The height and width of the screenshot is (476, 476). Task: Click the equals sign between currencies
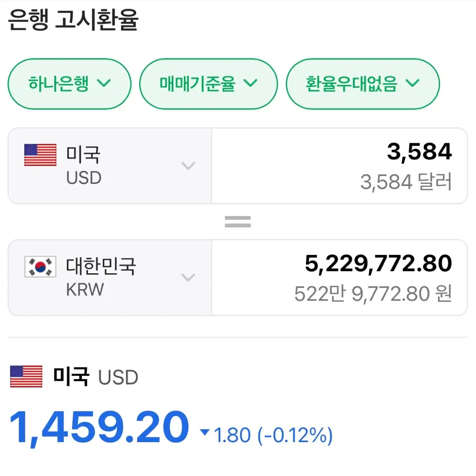(x=238, y=221)
